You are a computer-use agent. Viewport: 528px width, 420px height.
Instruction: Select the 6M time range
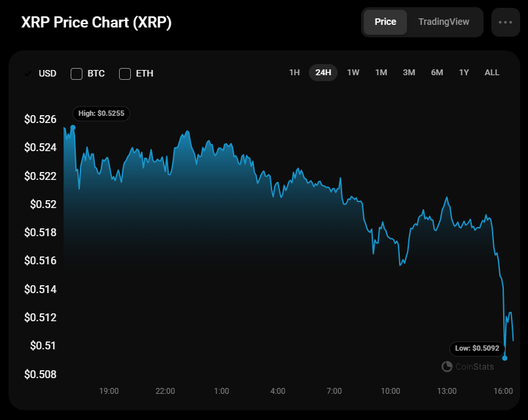[437, 73]
